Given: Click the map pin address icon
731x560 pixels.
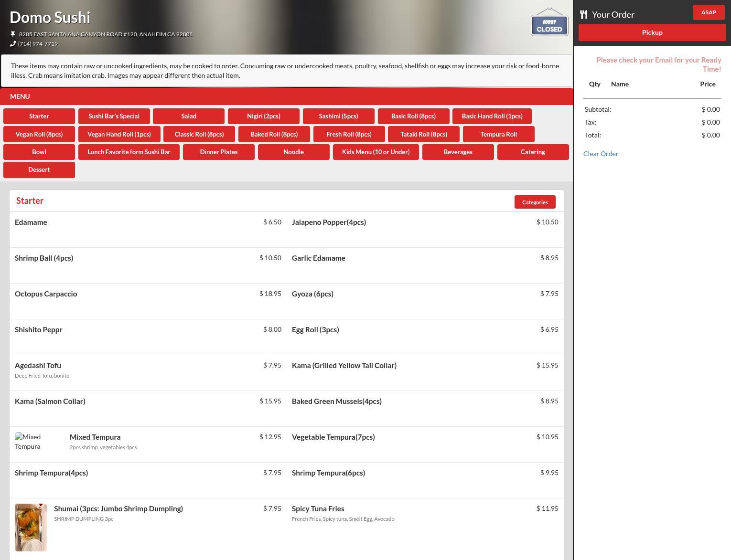Looking at the screenshot, I should click(13, 34).
